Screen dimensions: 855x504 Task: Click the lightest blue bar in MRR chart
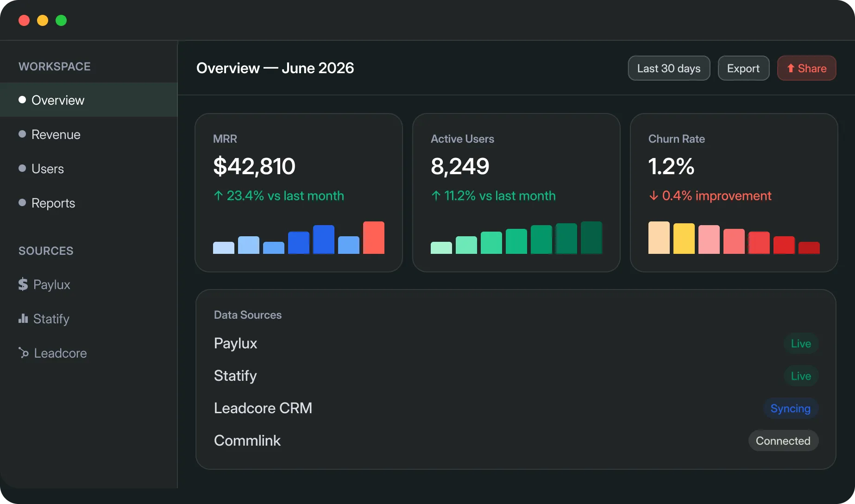click(x=224, y=248)
